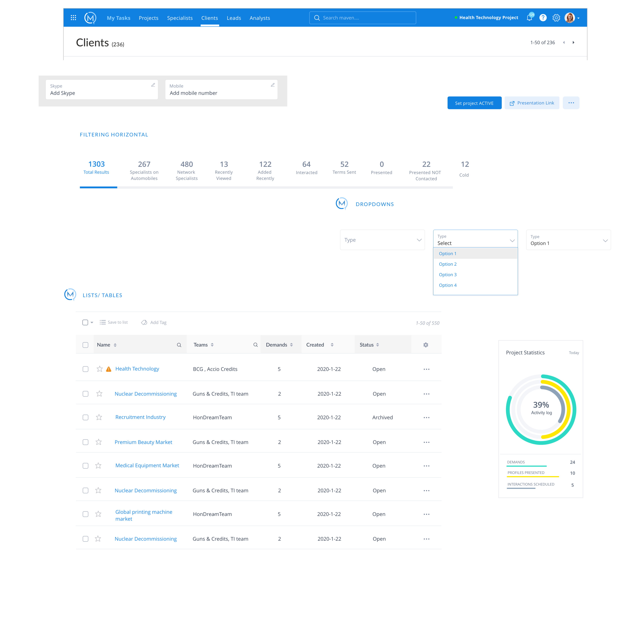Image resolution: width=644 pixels, height=644 pixels.
Task: Open the help icon in the navigation bar
Action: click(543, 18)
